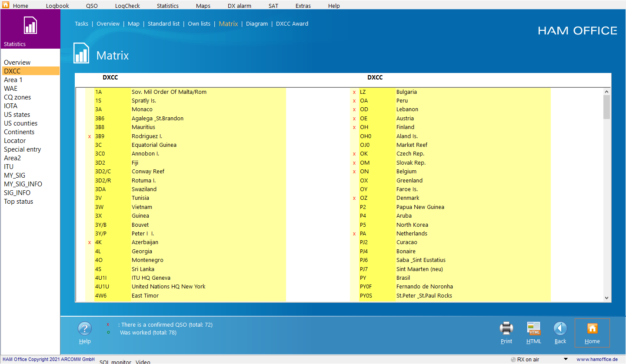Open the Statistics menu

[x=168, y=6]
